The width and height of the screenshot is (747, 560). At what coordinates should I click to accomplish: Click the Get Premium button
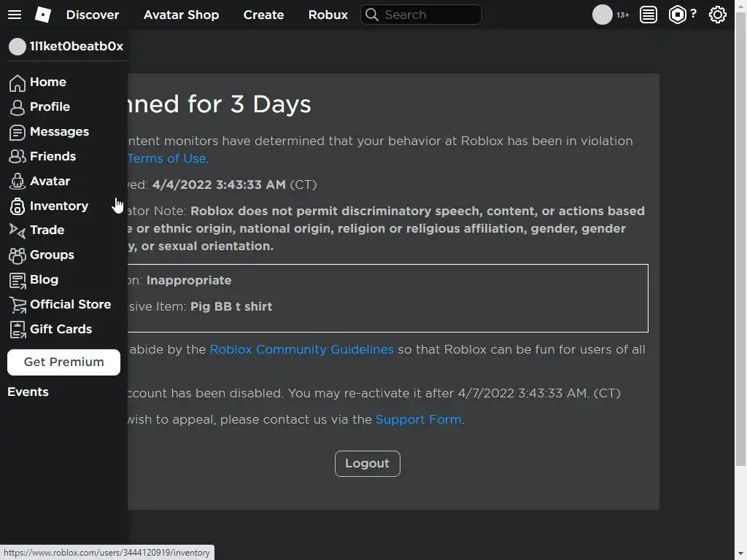pyautogui.click(x=63, y=362)
